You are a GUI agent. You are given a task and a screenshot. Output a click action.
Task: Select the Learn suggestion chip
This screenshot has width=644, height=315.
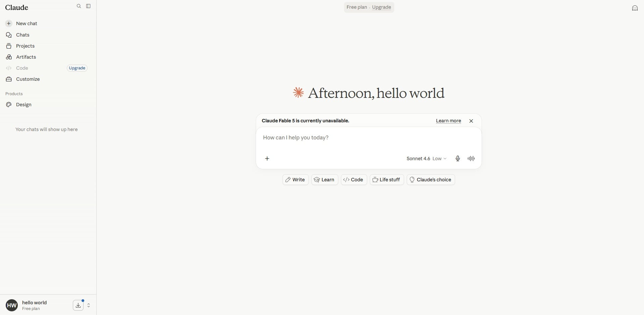pos(325,180)
